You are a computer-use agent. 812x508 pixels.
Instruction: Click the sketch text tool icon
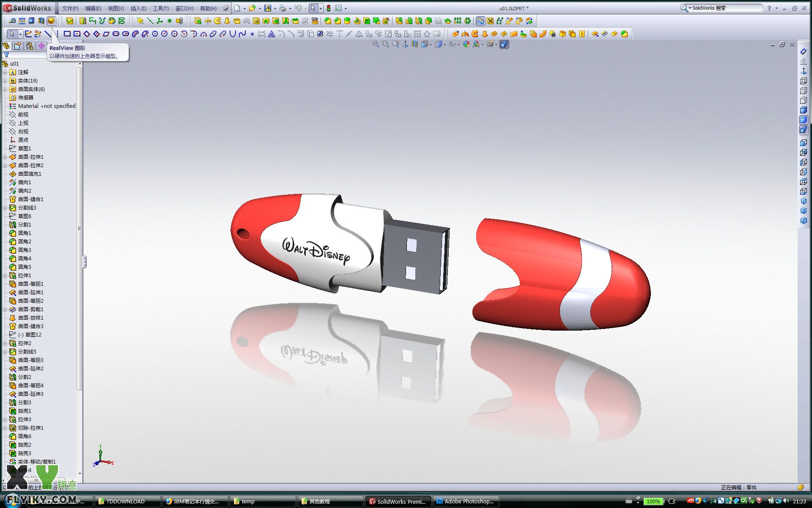pos(272,34)
